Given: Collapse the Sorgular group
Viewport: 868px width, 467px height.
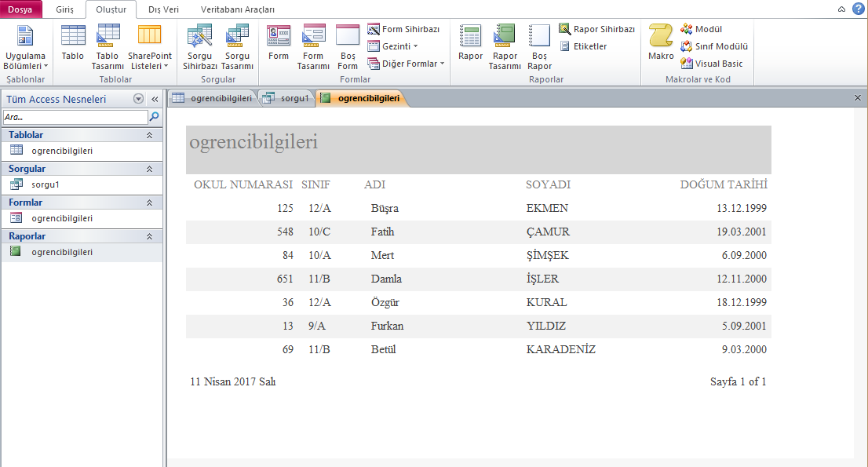Looking at the screenshot, I should click(x=149, y=169).
